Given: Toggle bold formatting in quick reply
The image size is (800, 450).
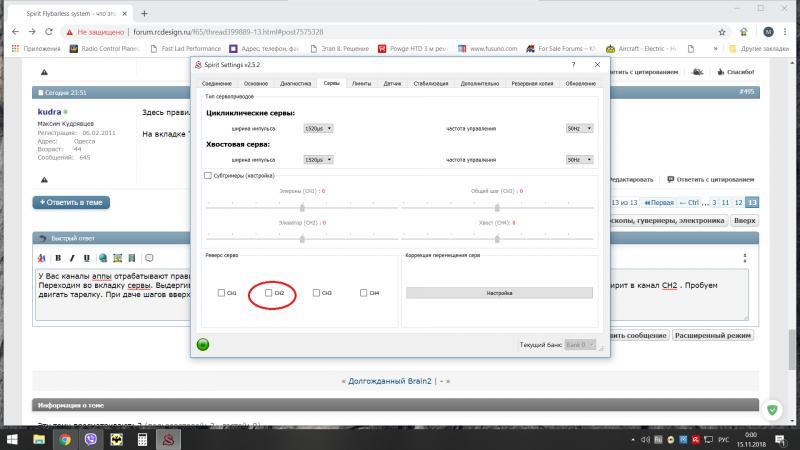Looking at the screenshot, I should (57, 258).
